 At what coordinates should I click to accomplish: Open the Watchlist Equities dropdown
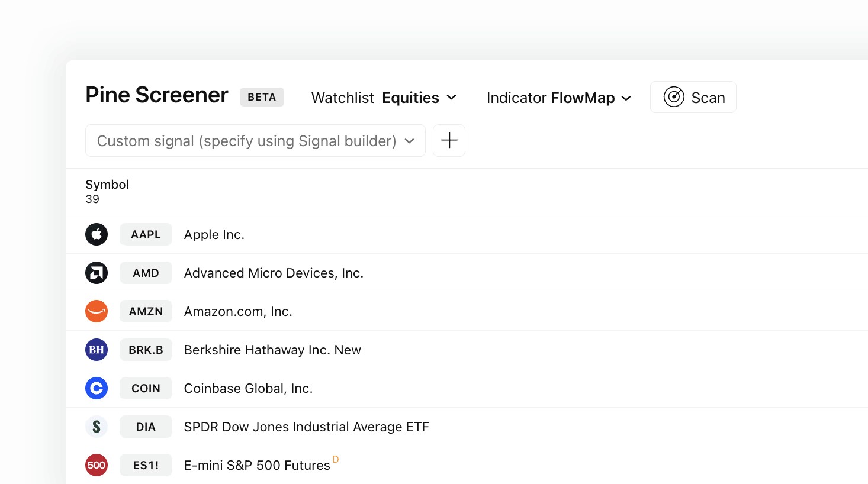[x=419, y=98]
